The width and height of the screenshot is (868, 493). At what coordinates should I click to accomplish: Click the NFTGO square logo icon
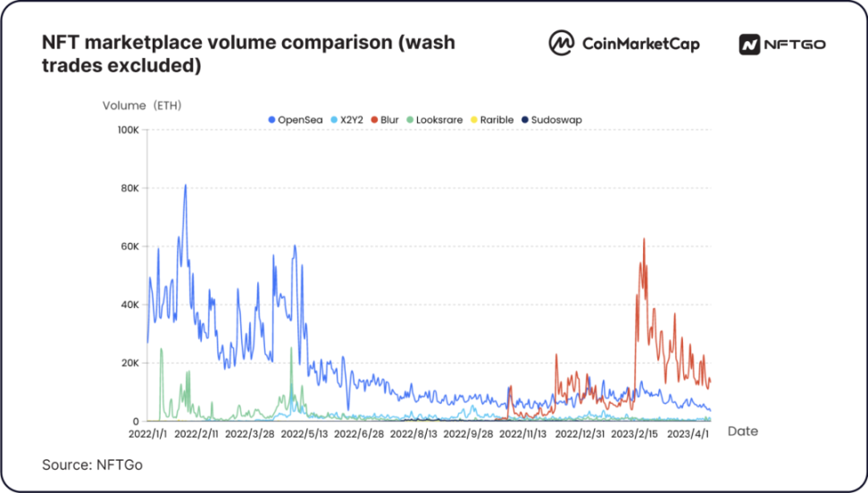coord(749,44)
